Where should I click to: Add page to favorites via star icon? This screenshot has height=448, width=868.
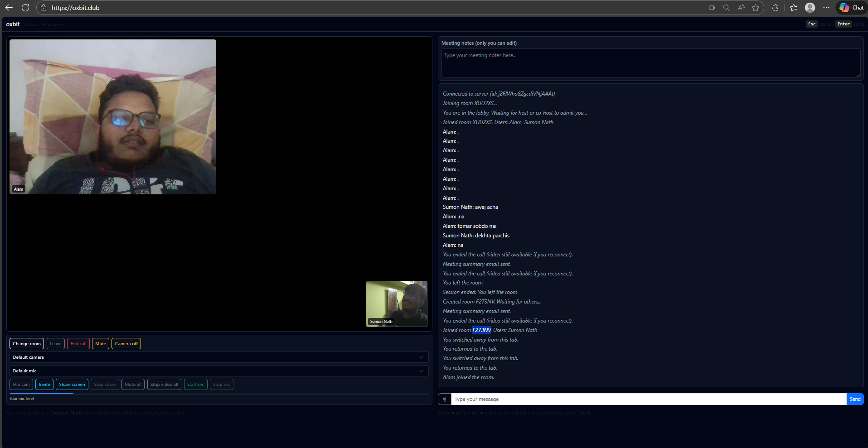click(x=756, y=8)
